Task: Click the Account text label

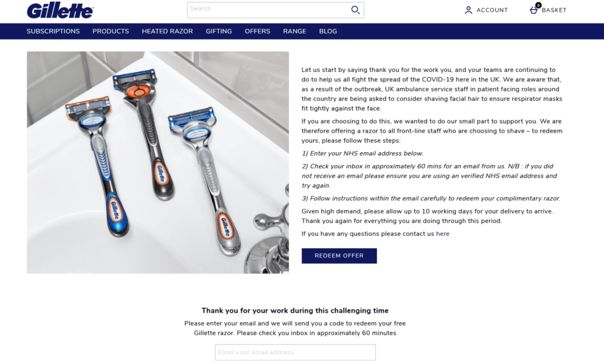Action: pyautogui.click(x=492, y=10)
